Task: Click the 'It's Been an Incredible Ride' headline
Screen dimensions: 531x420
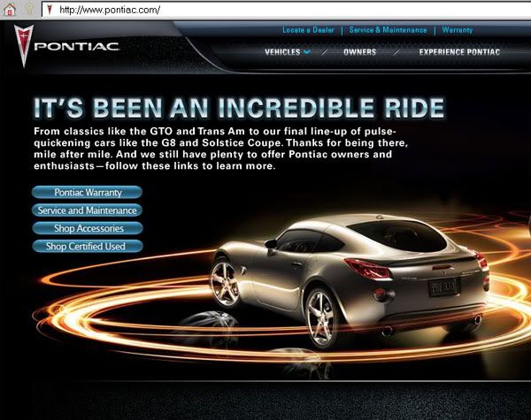Action: click(x=239, y=108)
